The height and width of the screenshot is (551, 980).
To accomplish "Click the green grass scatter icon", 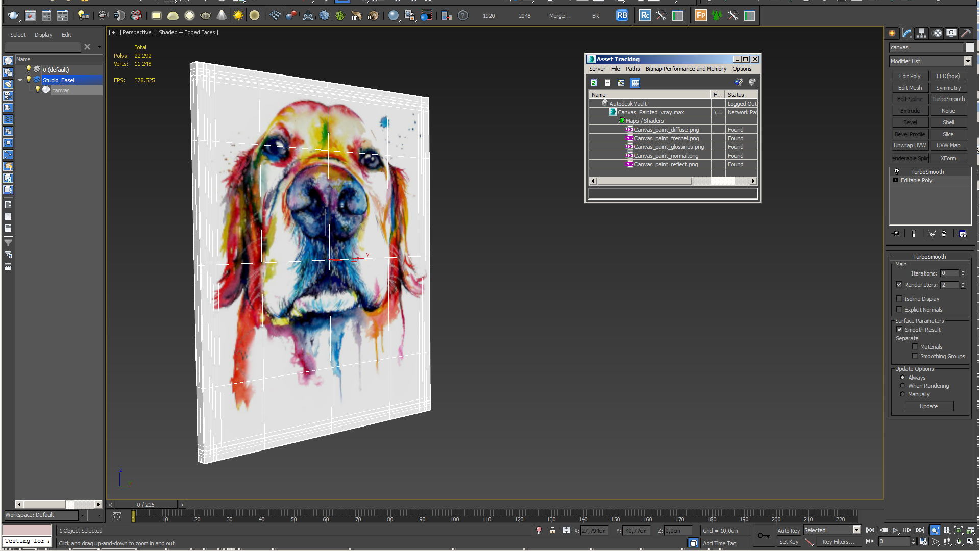I will tap(340, 16).
